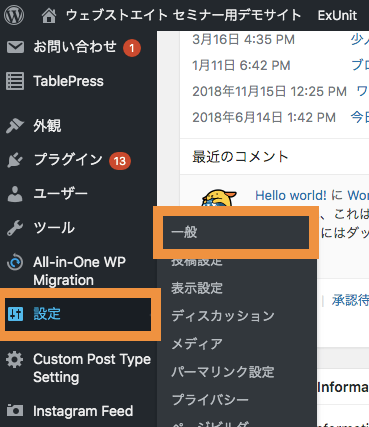This screenshot has height=427, width=369.
Task: Click the camera icon for Instagram Feed
Action: click(15, 411)
